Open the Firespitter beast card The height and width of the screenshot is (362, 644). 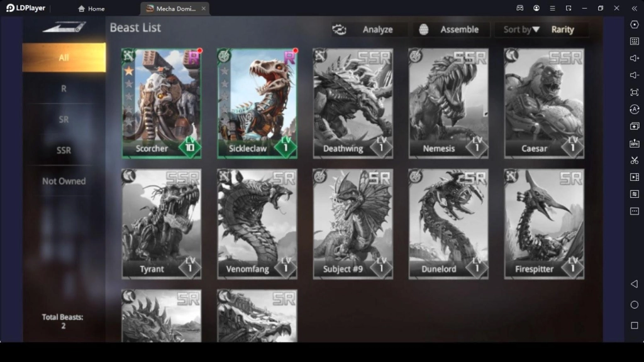pos(544,224)
